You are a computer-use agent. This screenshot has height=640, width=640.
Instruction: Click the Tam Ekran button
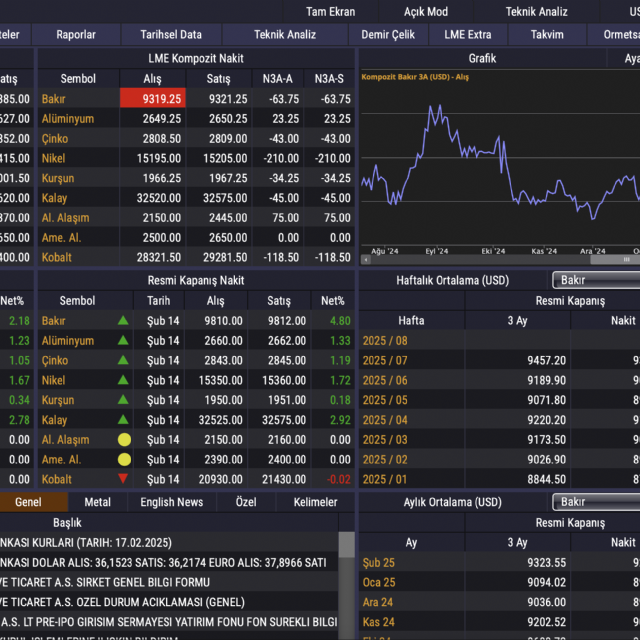pos(330,11)
